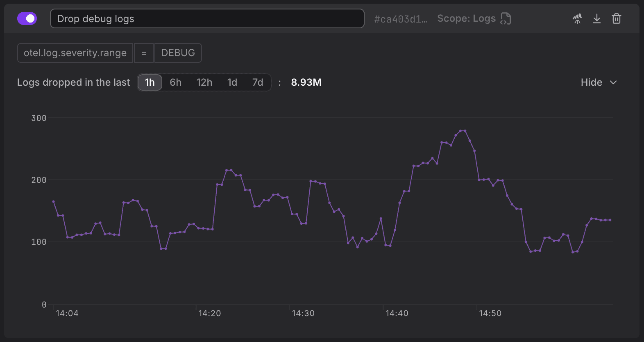Click the equals operator in the filter
The width and height of the screenshot is (644, 342).
click(144, 53)
